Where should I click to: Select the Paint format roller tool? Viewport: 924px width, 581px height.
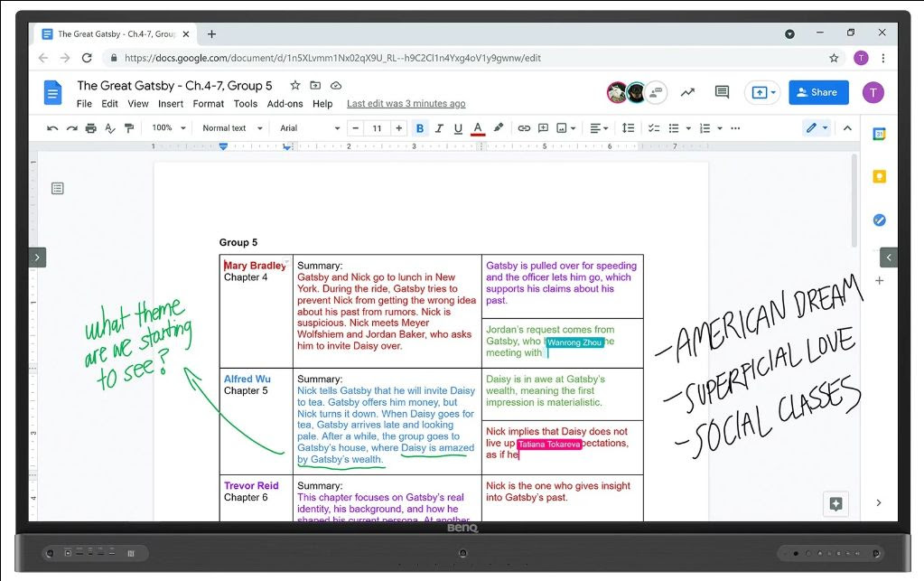129,128
